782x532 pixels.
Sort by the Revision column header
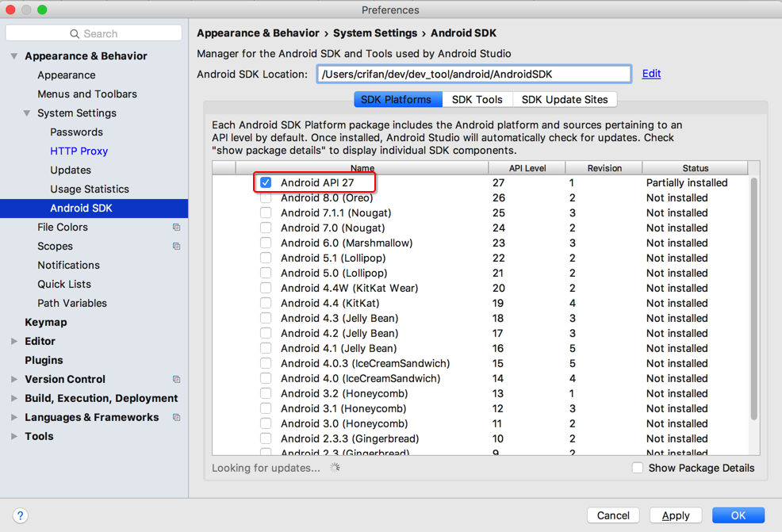point(604,168)
